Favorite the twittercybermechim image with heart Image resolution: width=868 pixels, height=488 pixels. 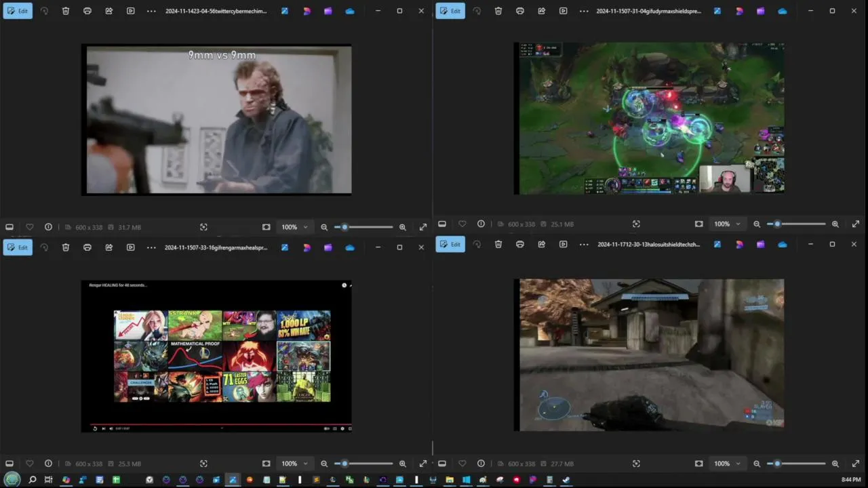point(29,227)
